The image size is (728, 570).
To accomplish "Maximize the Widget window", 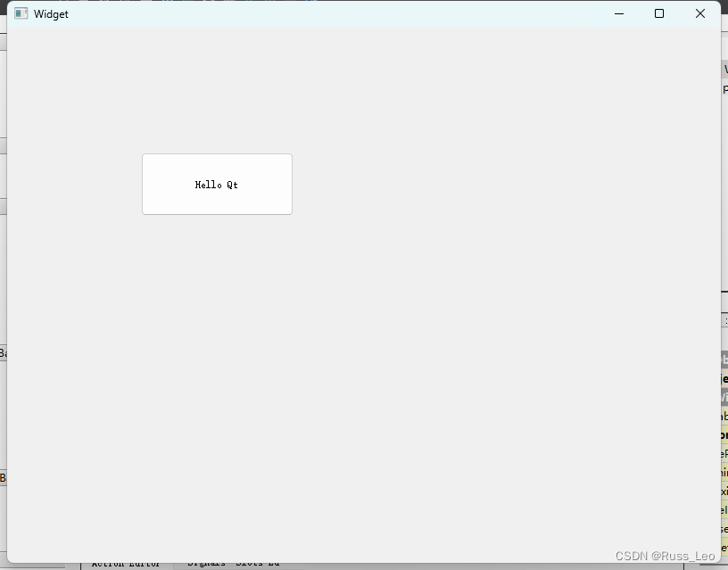I will (x=658, y=14).
